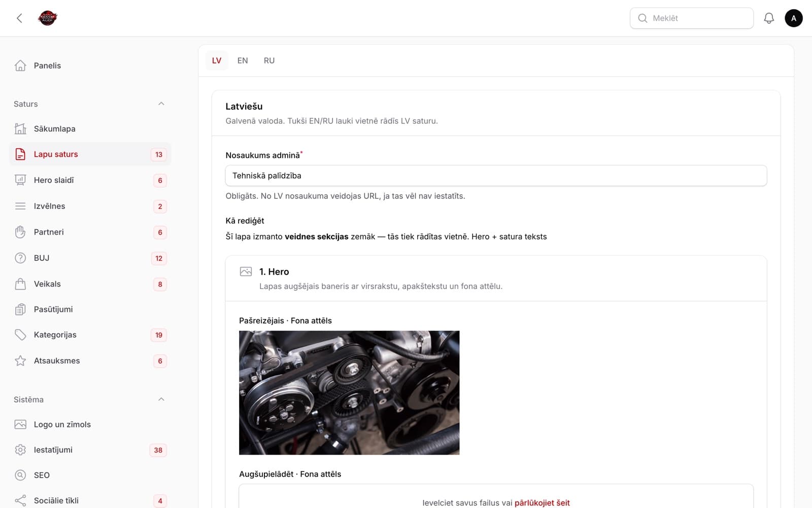The width and height of the screenshot is (812, 508).
Task: Click the Pašreizējais · Fona attēls label
Action: click(x=285, y=321)
